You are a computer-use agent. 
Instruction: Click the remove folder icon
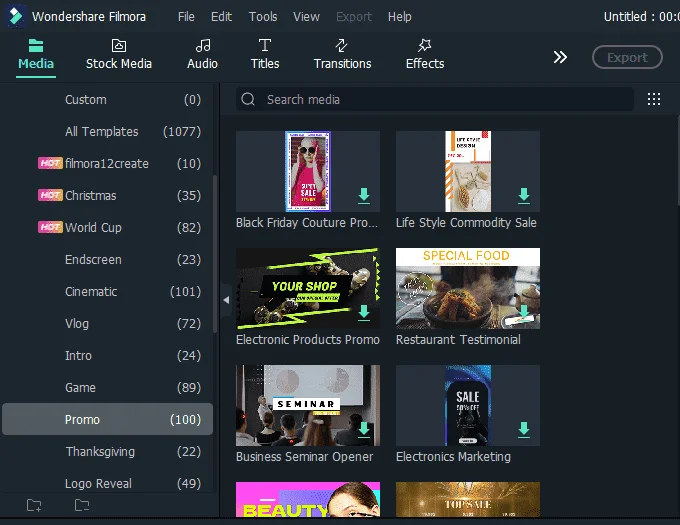click(x=82, y=505)
